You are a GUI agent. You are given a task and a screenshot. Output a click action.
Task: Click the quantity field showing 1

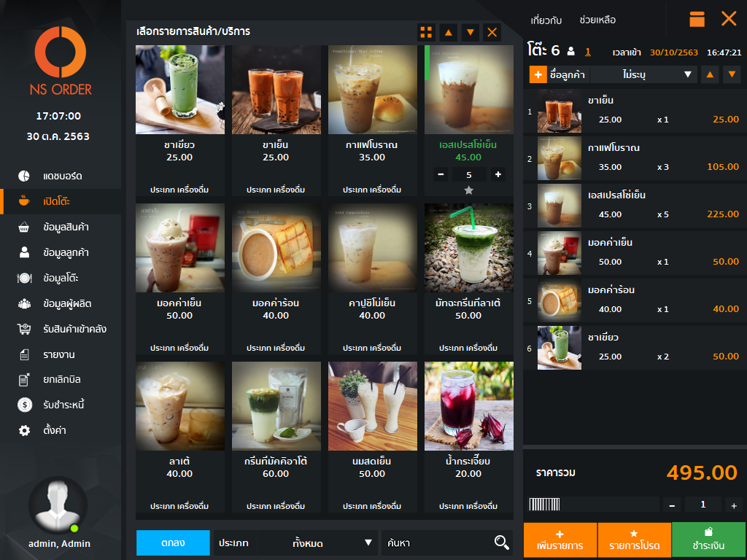click(703, 505)
